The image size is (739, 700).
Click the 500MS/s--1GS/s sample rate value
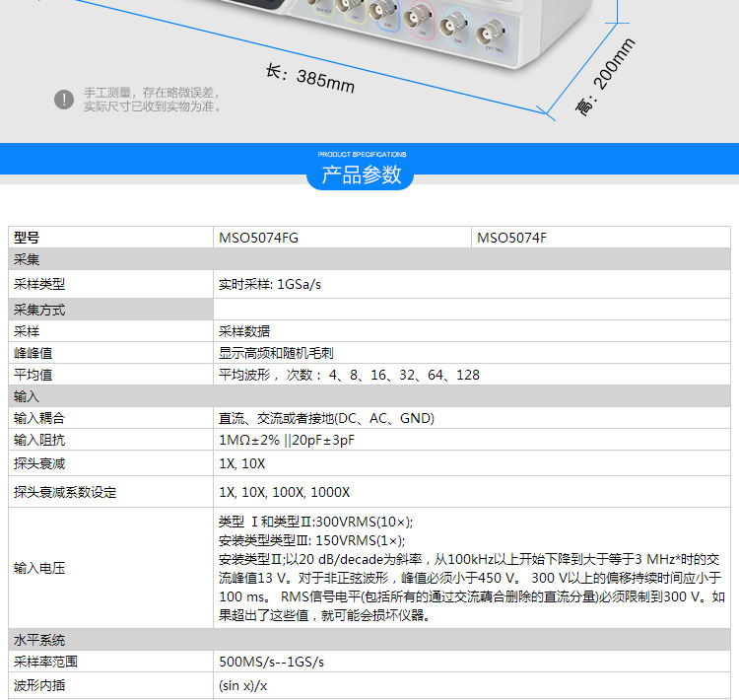[271, 663]
